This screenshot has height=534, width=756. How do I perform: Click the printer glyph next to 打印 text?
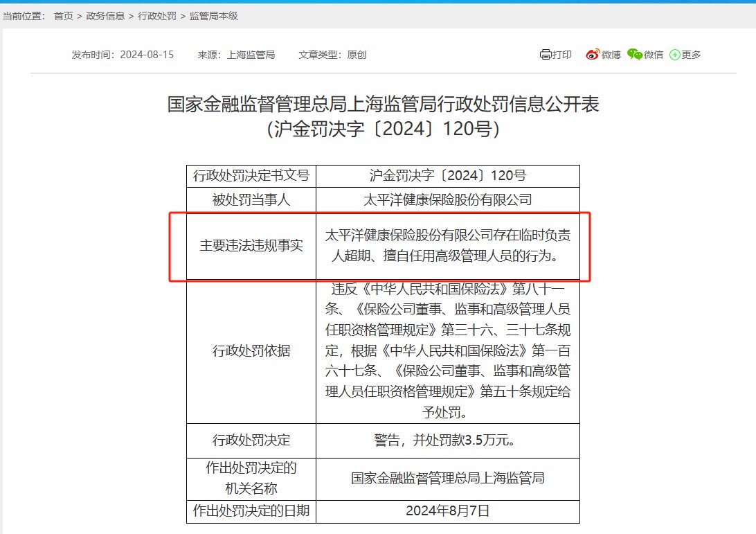coord(546,54)
